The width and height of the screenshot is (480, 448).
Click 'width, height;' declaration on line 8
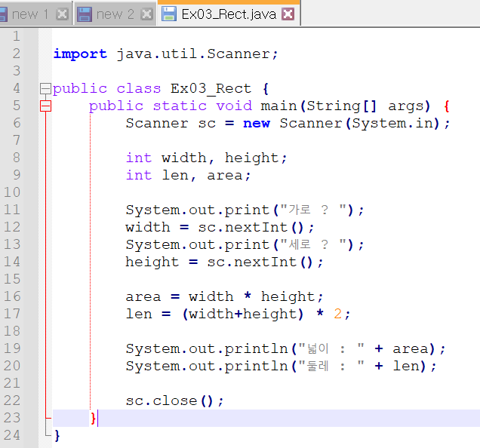click(x=224, y=158)
